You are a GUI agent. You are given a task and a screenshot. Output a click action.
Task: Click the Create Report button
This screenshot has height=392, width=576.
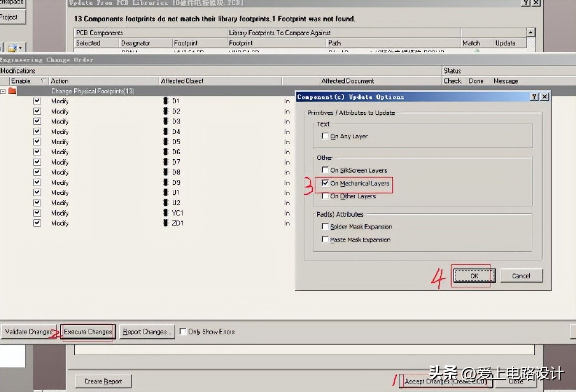tap(103, 381)
